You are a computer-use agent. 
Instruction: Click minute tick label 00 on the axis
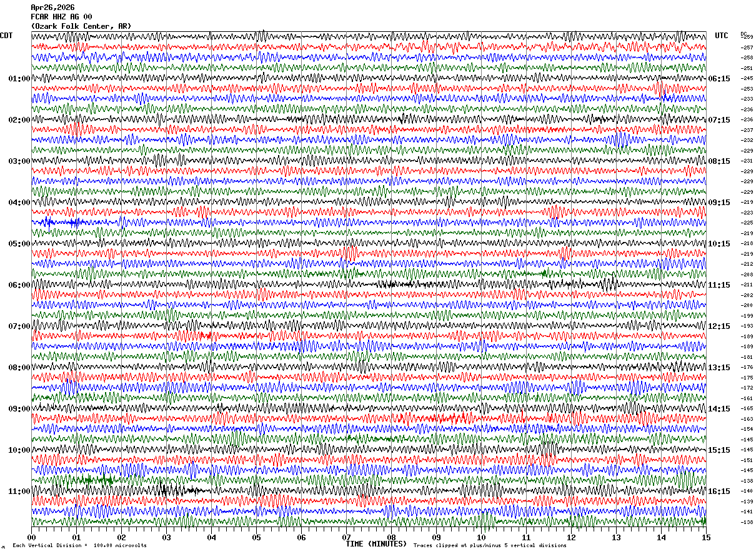pyautogui.click(x=31, y=537)
